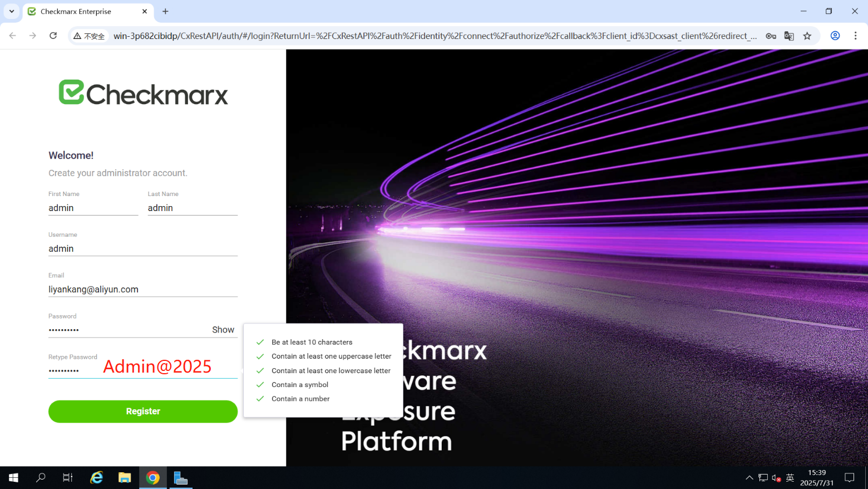Open the Chrome profile menu
The height and width of the screenshot is (489, 868).
(835, 36)
